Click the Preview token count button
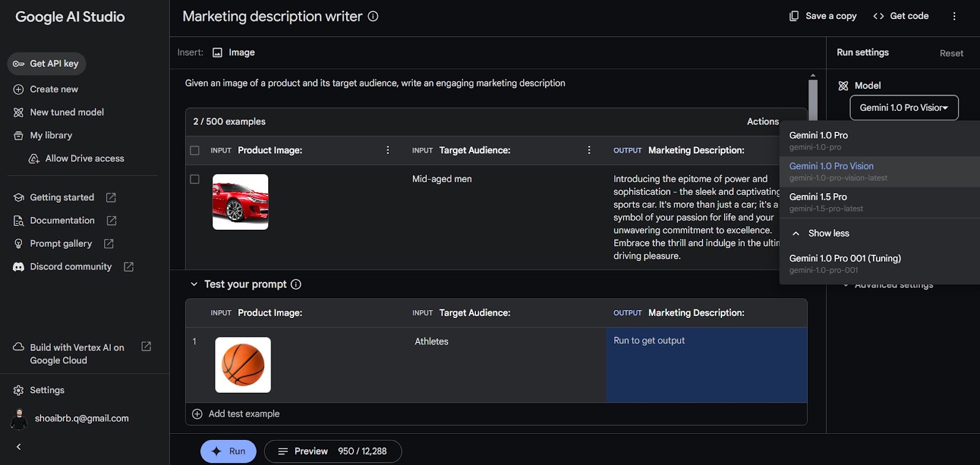 (x=333, y=452)
